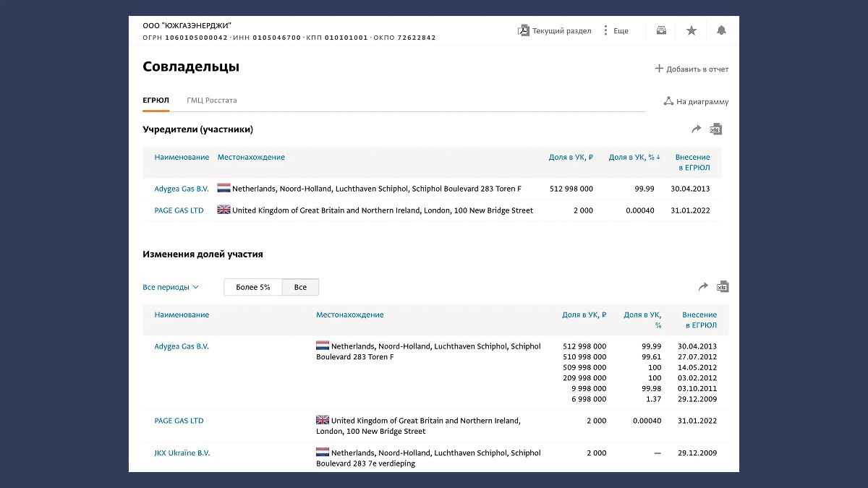The height and width of the screenshot is (488, 868).
Task: Share the Изменения долей участия table
Action: (x=703, y=287)
